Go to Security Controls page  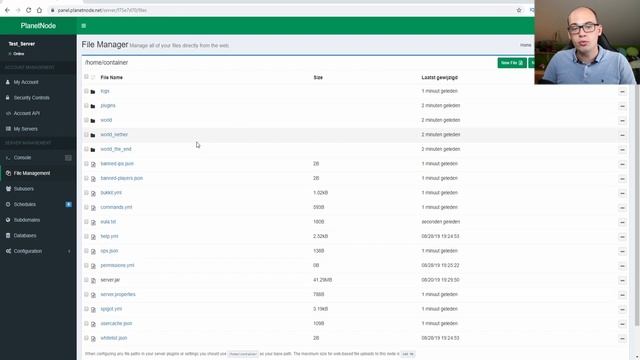click(x=38, y=98)
